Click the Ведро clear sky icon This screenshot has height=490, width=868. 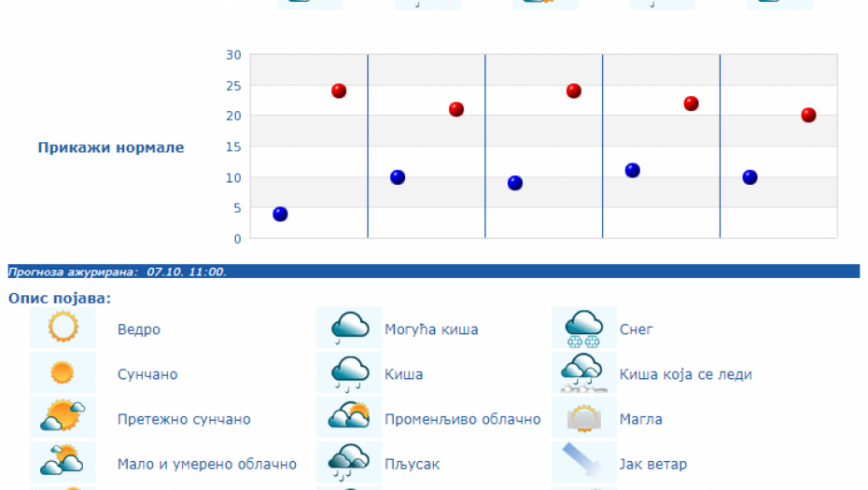click(x=63, y=329)
